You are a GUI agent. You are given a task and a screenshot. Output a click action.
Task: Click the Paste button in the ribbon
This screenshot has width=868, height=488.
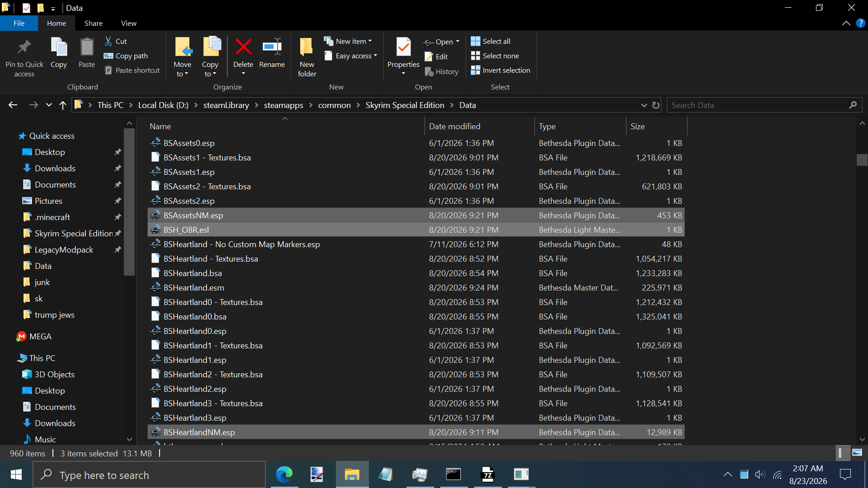coord(87,53)
